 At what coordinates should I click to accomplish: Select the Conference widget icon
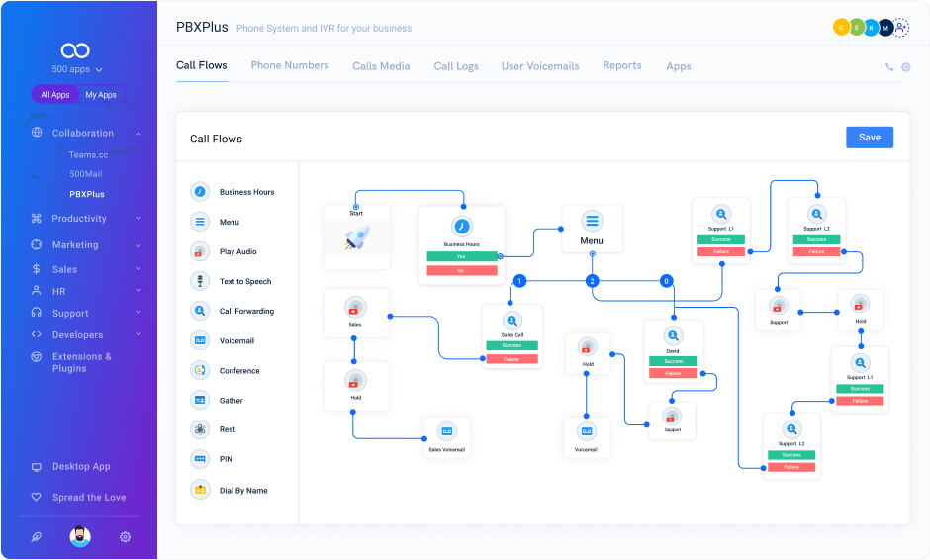click(x=200, y=370)
